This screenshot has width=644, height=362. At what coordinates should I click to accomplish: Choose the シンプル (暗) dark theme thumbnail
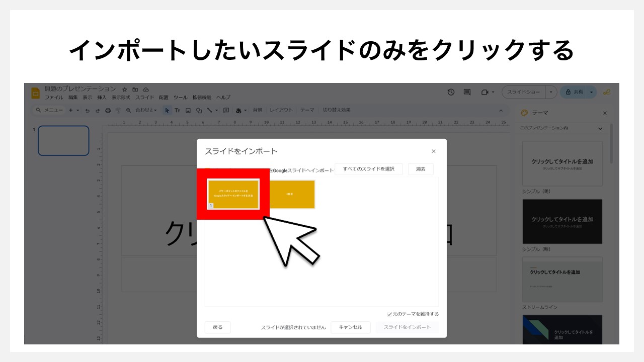[562, 222]
